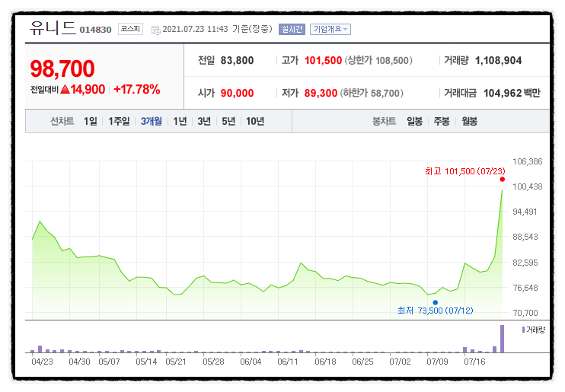565x392 pixels.
Task: Click the 06/11 date axis label
Action: point(288,362)
